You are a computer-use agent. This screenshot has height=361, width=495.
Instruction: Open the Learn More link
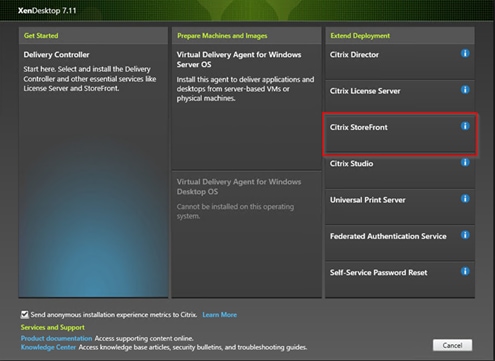point(220,315)
